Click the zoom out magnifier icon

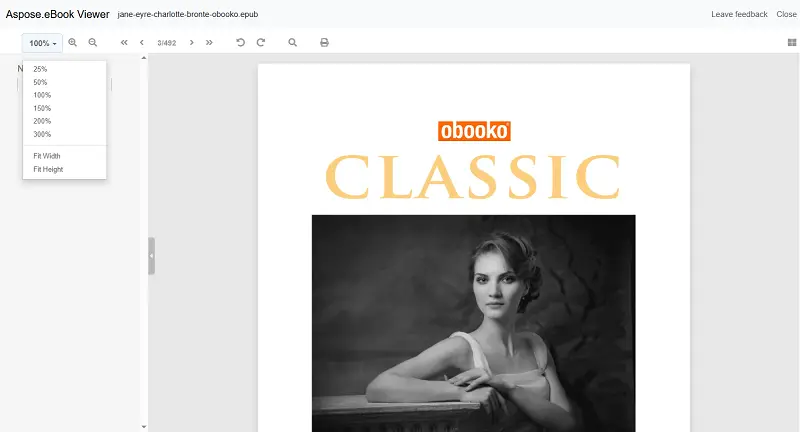92,43
